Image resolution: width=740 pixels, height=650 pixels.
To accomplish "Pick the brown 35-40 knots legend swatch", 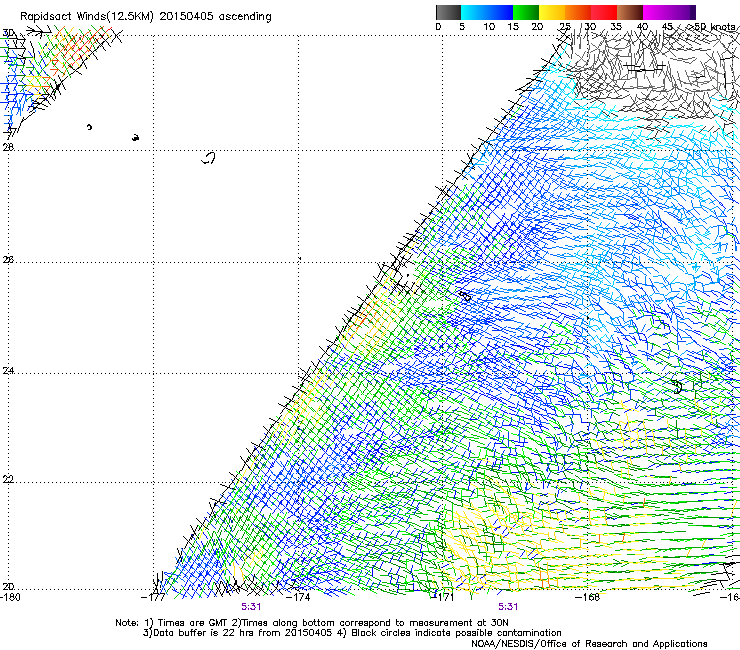I will click(630, 12).
